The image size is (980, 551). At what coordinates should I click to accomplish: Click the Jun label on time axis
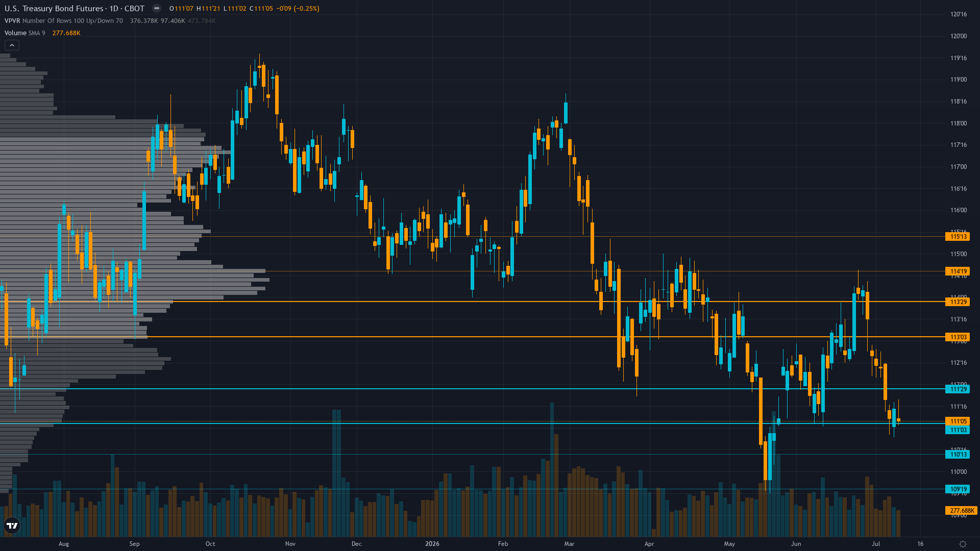[796, 544]
